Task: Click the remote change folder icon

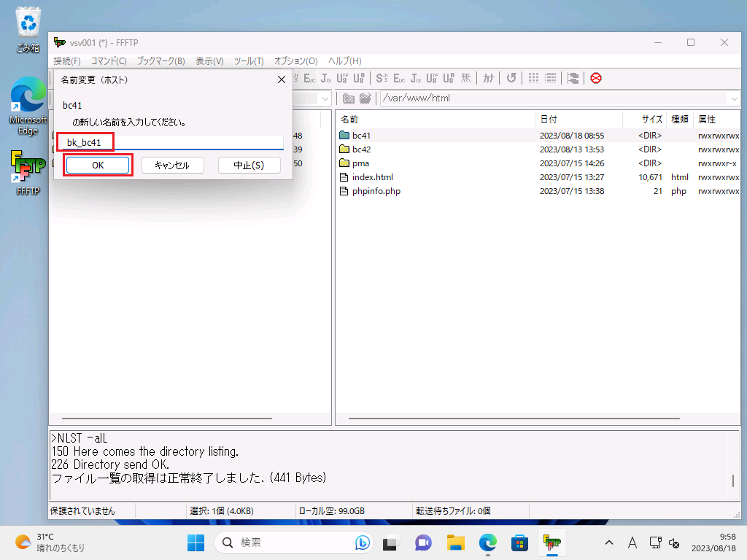Action: [365, 98]
